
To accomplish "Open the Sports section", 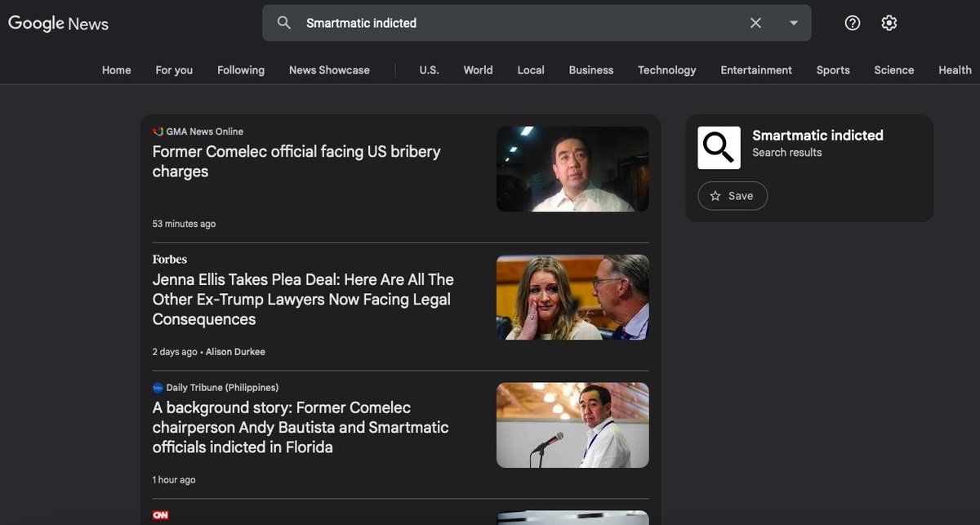I will (x=833, y=70).
